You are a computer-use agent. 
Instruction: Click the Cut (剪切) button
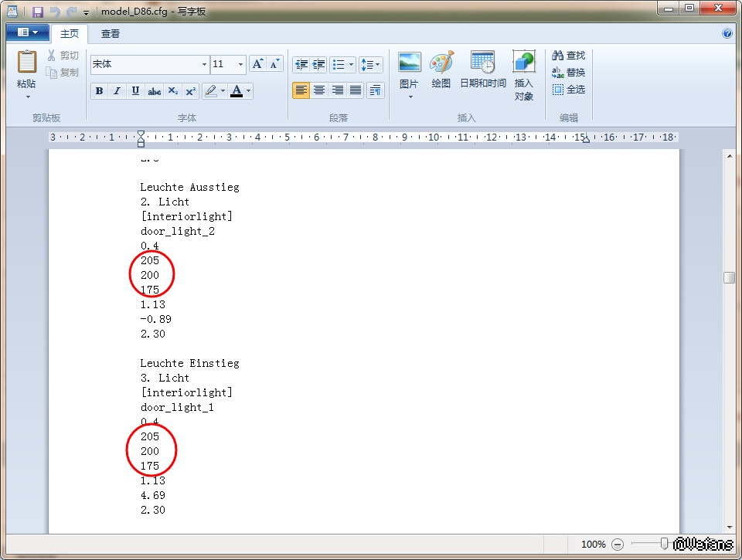click(63, 56)
